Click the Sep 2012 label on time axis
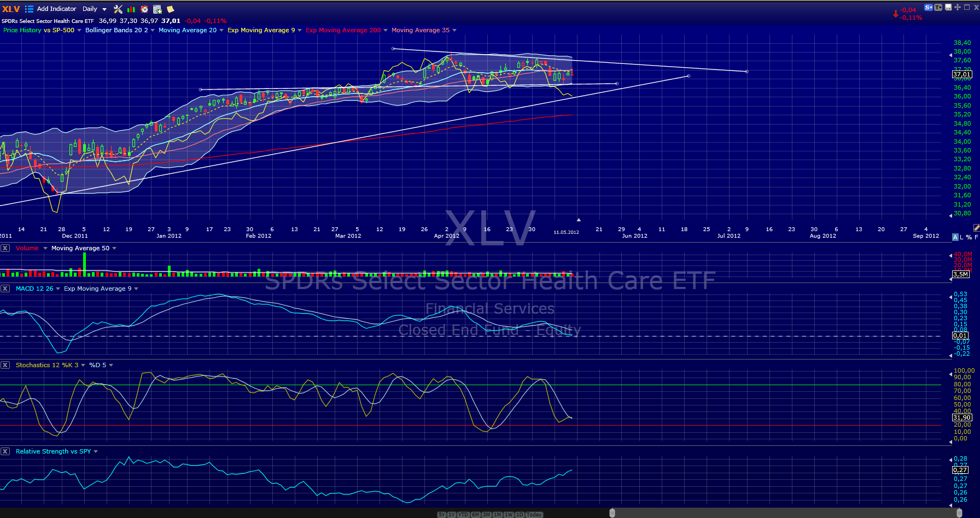This screenshot has height=518, width=980. click(x=926, y=236)
